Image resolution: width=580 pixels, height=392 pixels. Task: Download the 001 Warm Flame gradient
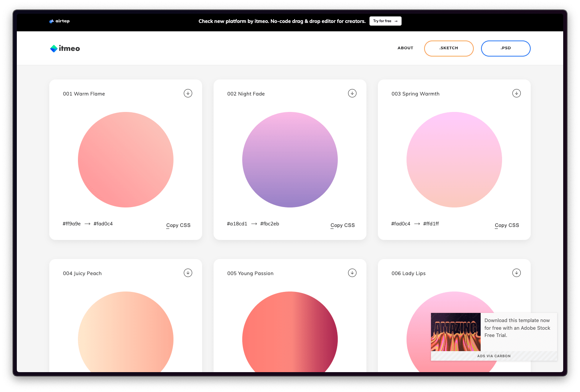(x=188, y=93)
